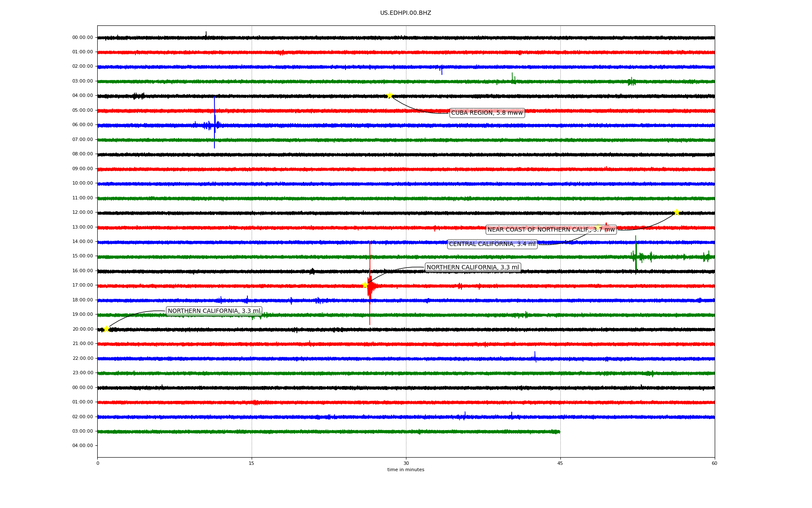
Task: Click the star marker on the 20:00:00 trace
Action: click(106, 329)
